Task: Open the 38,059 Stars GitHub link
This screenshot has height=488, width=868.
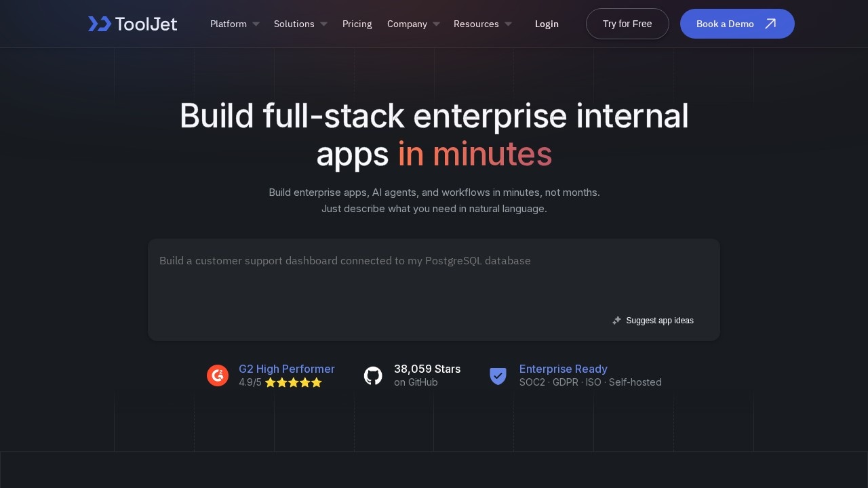Action: click(427, 369)
